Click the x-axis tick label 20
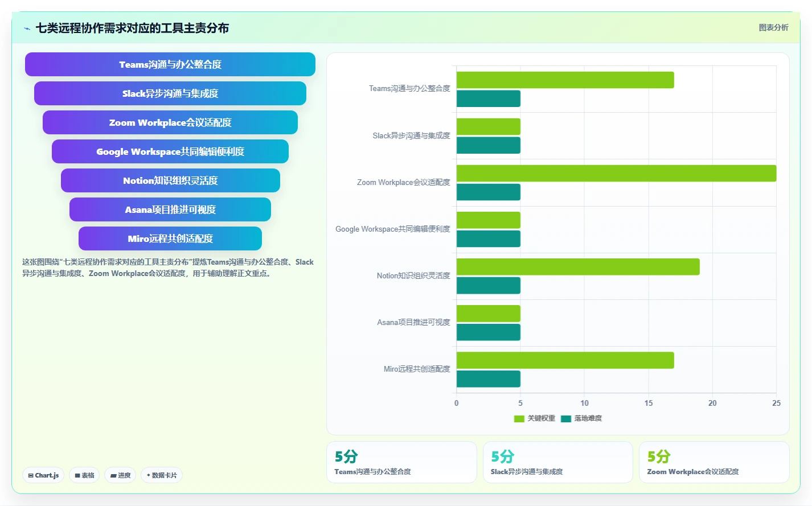812x506 pixels. tap(712, 403)
